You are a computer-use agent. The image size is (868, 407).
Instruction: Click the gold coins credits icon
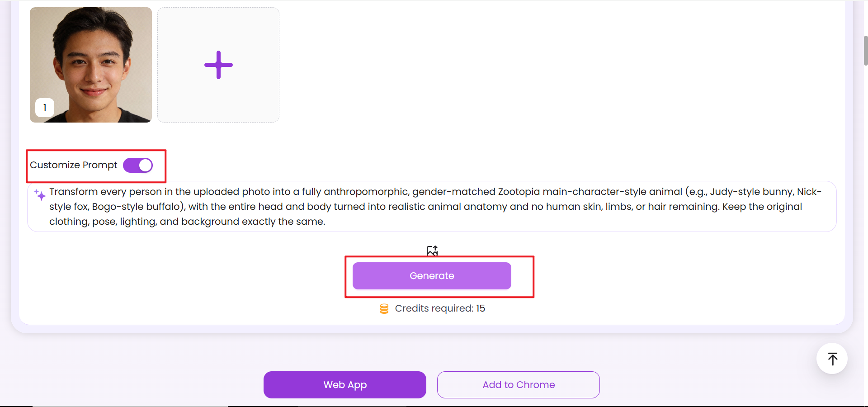pos(384,309)
